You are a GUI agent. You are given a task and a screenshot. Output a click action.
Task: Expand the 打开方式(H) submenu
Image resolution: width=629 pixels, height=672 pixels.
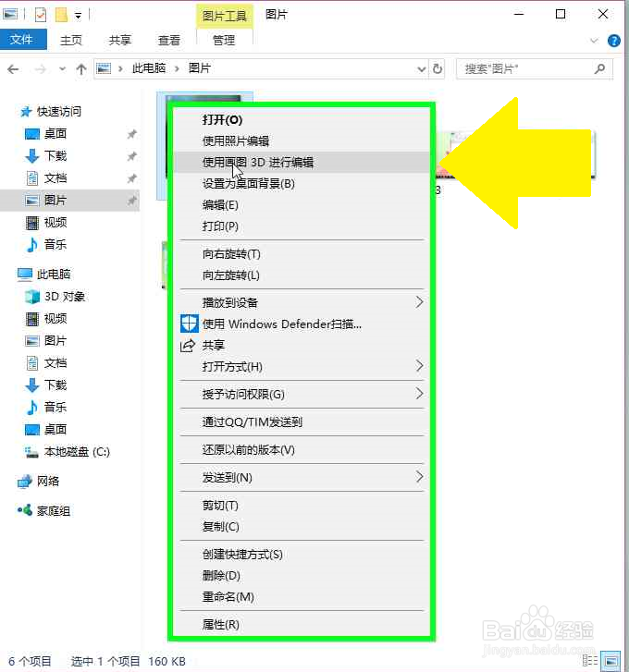point(302,366)
